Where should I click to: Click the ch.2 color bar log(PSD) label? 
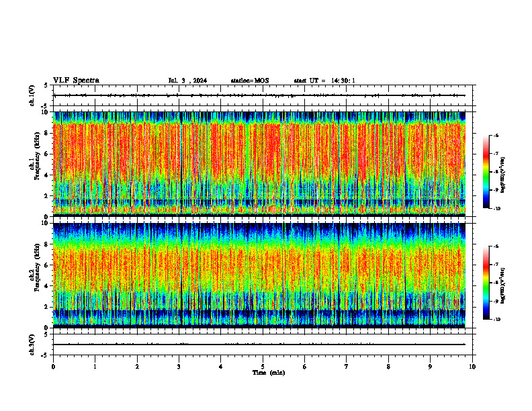coord(503,285)
